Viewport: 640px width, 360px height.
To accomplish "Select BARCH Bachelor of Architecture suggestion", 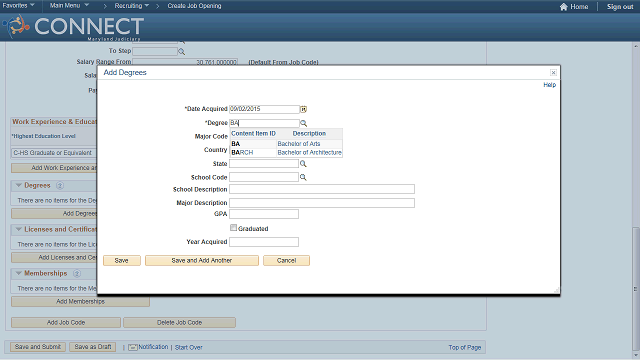I will 286,152.
